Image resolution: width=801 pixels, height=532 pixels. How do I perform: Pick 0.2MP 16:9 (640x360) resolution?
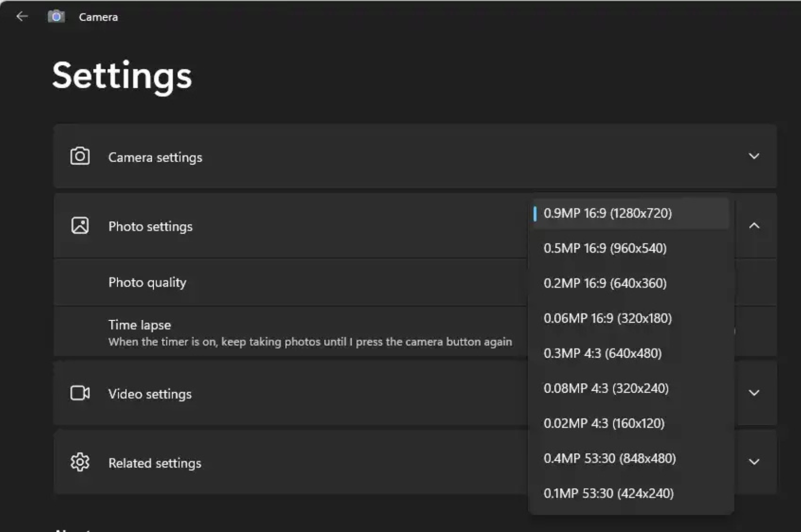tap(605, 283)
